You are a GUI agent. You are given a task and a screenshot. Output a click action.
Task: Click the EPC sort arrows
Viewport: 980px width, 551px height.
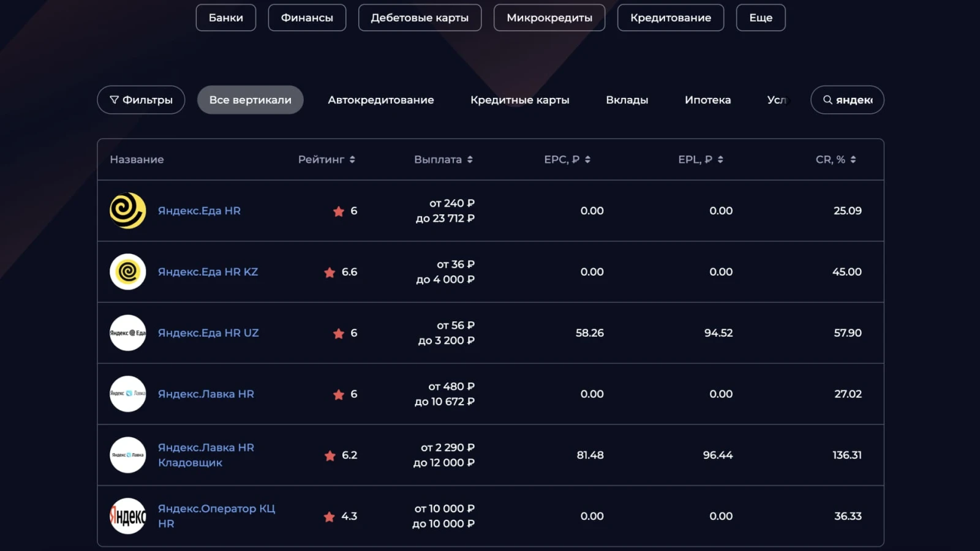587,159
